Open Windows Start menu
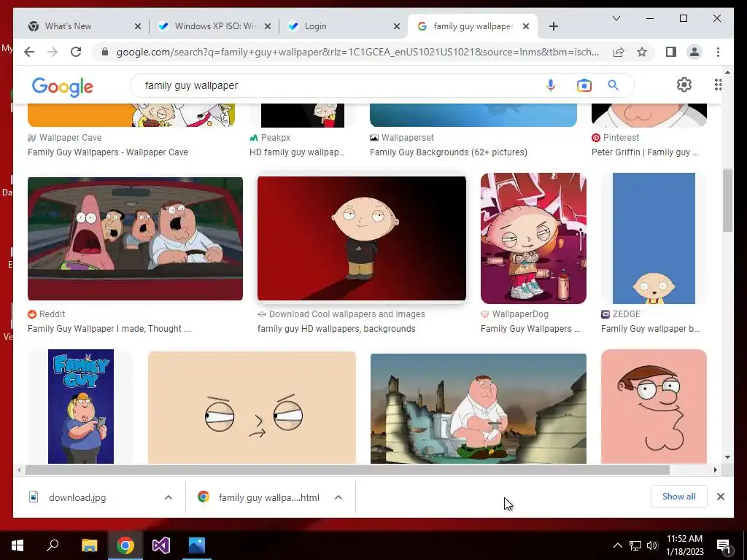This screenshot has height=560, width=747. (18, 545)
